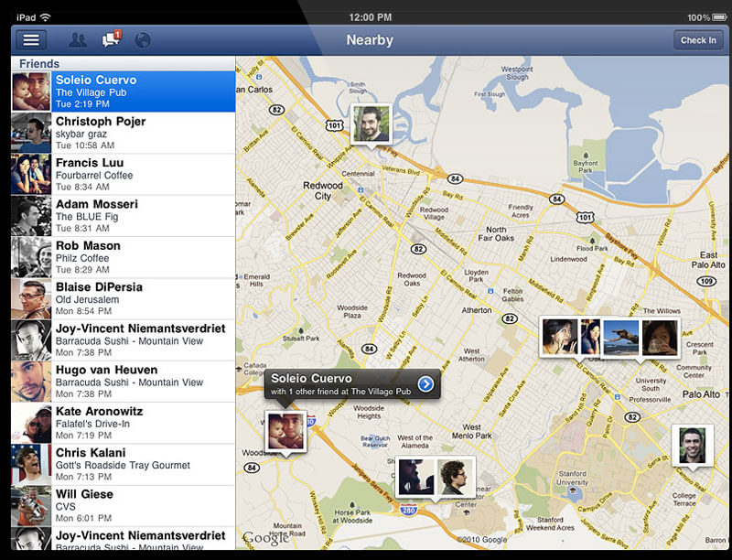Tap Atherton label on map
Viewport: 732px width, 560px height.
click(477, 310)
